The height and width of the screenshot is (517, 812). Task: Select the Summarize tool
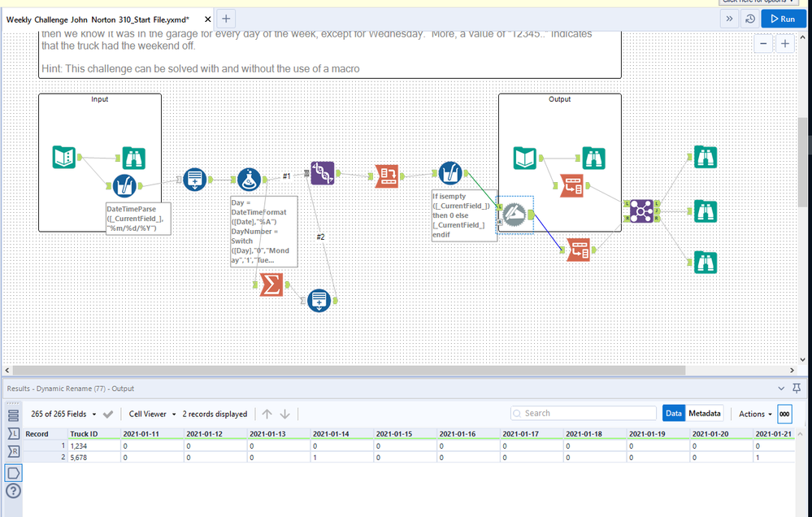[271, 285]
